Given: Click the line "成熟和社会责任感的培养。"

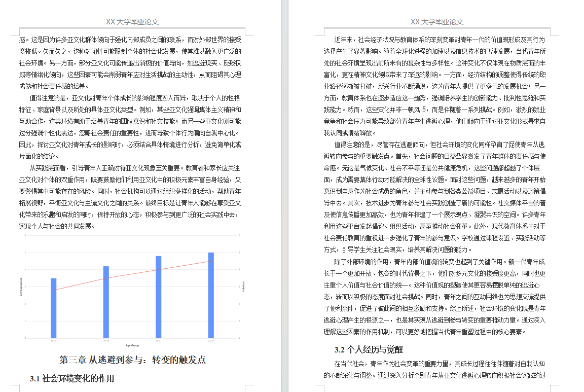Looking at the screenshot, I should click(54, 86).
